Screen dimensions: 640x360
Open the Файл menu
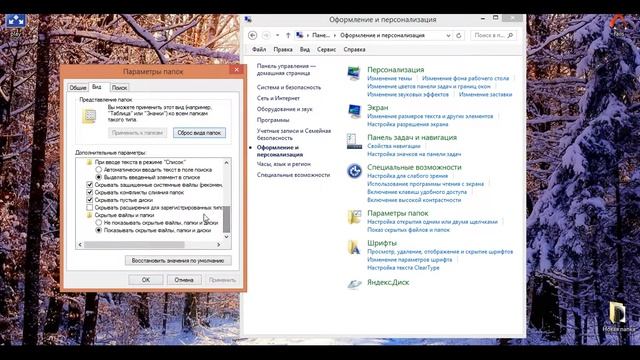[259, 49]
